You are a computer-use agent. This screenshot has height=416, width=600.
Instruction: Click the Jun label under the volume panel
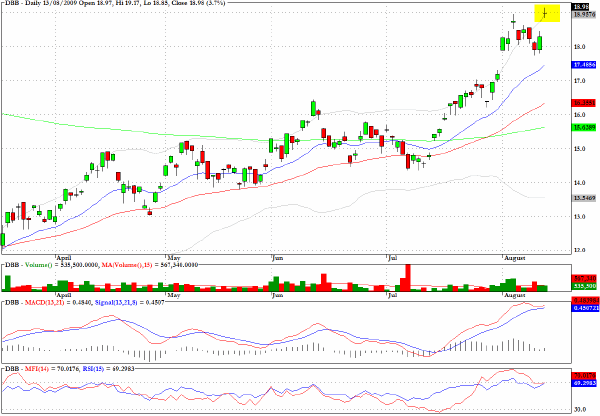pyautogui.click(x=277, y=295)
